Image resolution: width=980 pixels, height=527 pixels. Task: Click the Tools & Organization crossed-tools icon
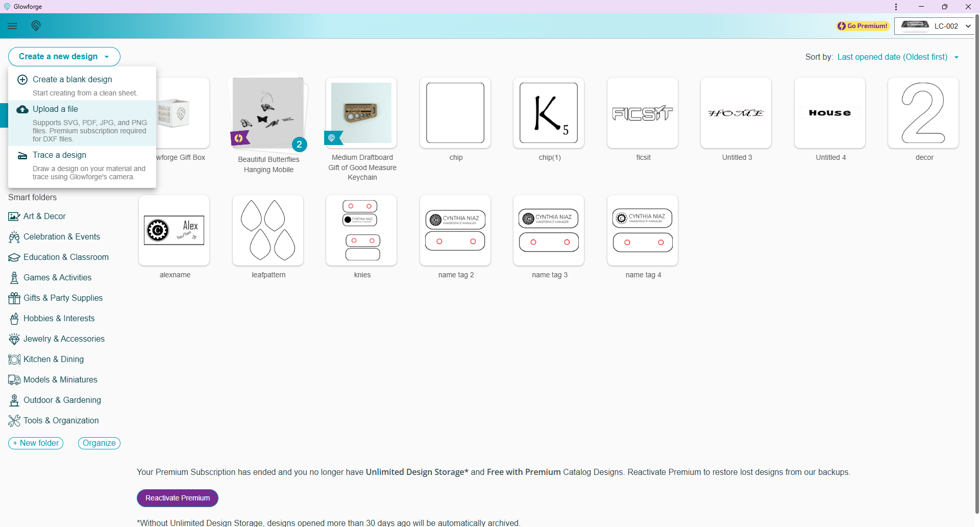[x=14, y=421]
